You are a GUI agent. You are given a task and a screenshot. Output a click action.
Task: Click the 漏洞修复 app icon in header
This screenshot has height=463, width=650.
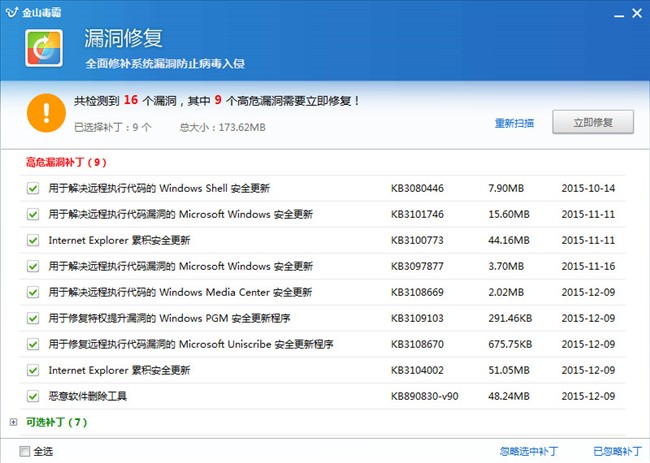(x=42, y=47)
